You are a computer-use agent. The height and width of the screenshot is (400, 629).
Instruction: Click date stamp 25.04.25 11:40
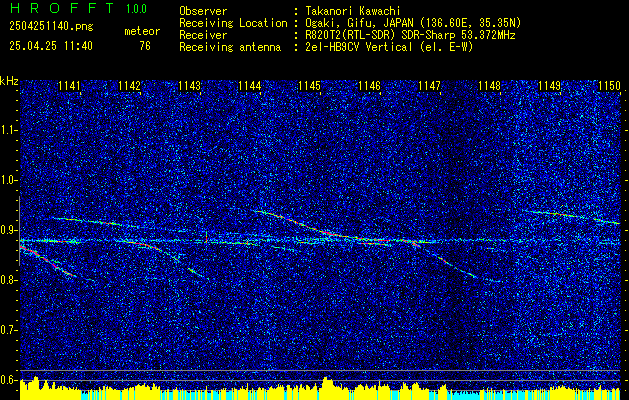(x=51, y=46)
